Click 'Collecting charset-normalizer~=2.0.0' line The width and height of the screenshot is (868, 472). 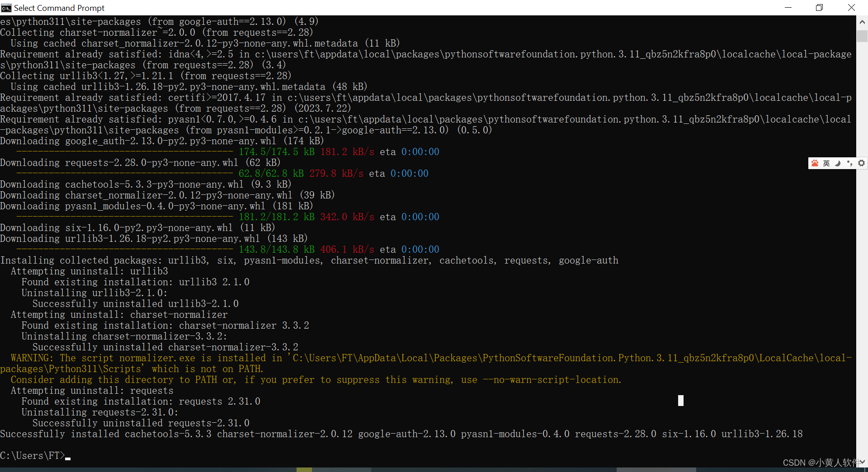[x=156, y=33]
